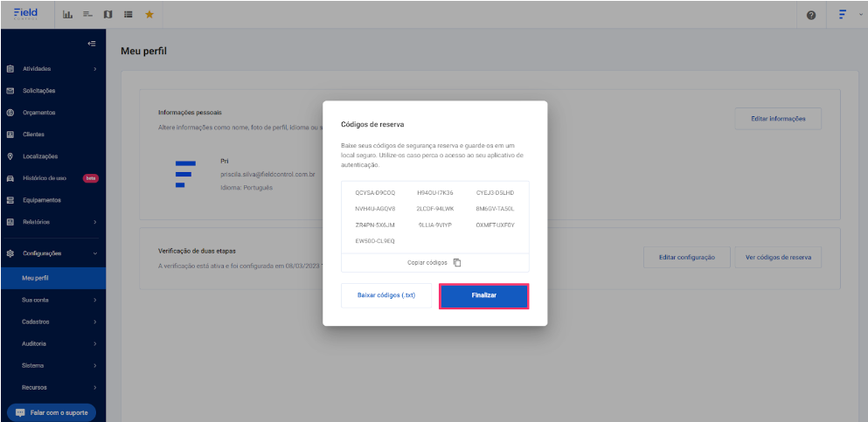This screenshot has width=868, height=422.
Task: Open Equipamentos in the sidebar
Action: 53,200
